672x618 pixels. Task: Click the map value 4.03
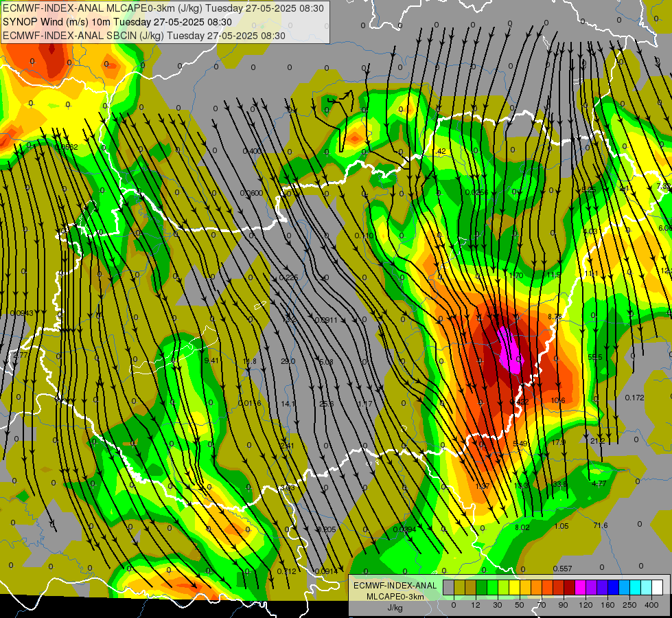590,231
